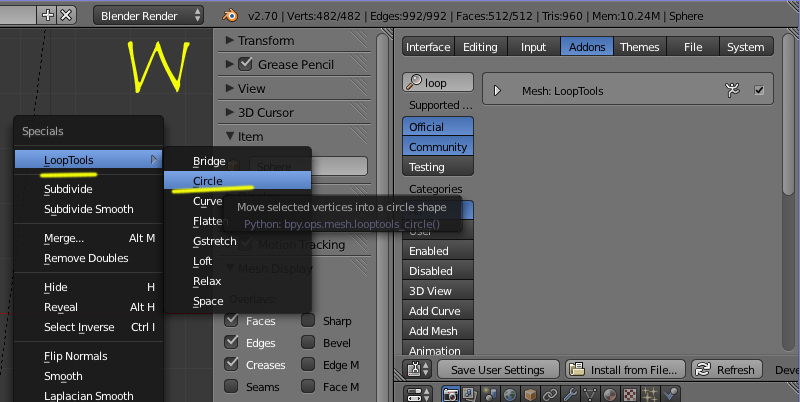Open the Properties editor type selector
This screenshot has height=402, width=800.
tap(418, 394)
